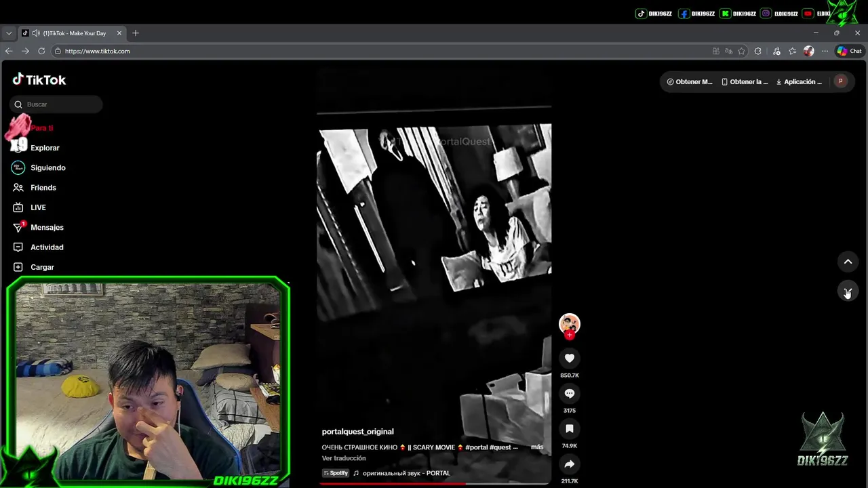
Task: Go forward in the browser
Action: [25, 51]
